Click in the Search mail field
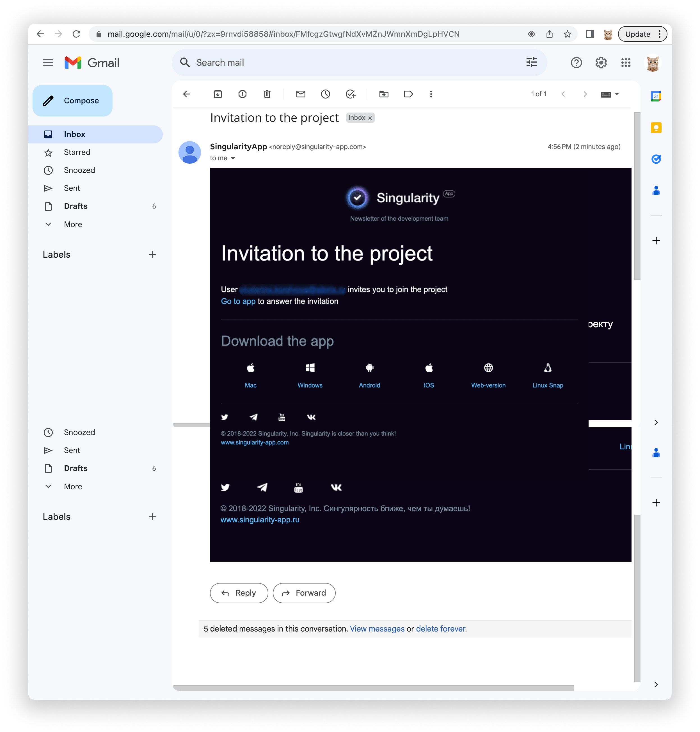This screenshot has width=700, height=732. 359,62
